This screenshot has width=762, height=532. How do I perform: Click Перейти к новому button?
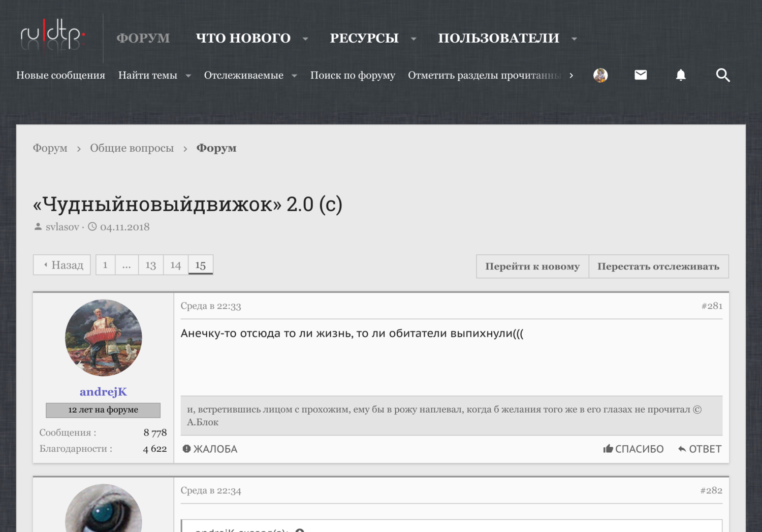click(x=532, y=267)
